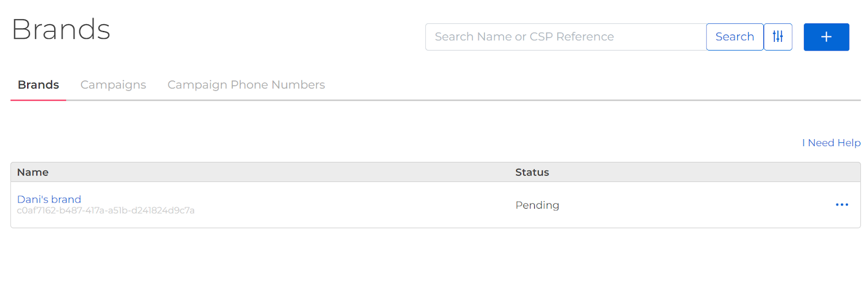This screenshot has height=282, width=868.
Task: Click the Status column header
Action: [x=532, y=172]
